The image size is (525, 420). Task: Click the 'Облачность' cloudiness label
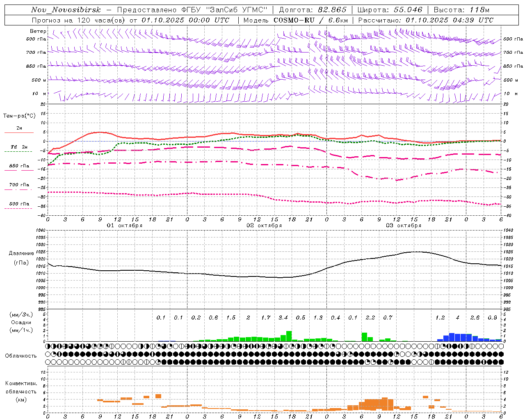pos(21,356)
